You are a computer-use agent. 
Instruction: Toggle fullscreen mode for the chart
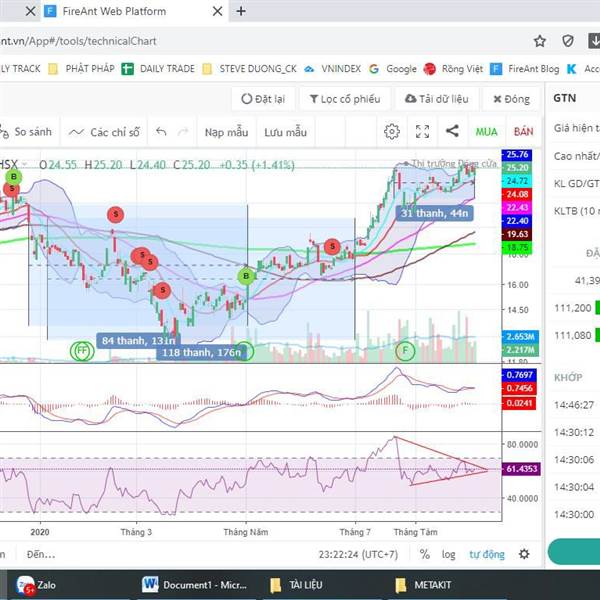[422, 132]
